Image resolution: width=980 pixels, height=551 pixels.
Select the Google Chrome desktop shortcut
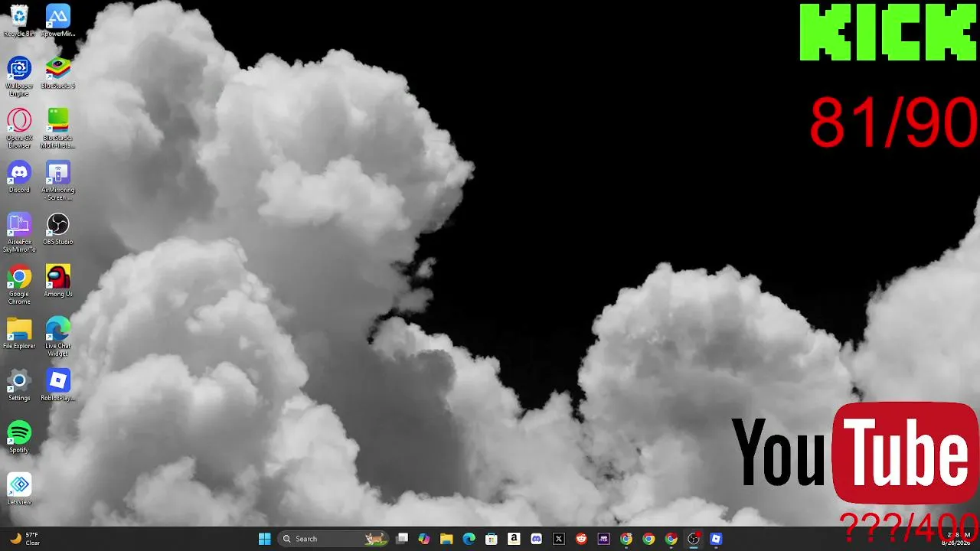click(x=19, y=285)
